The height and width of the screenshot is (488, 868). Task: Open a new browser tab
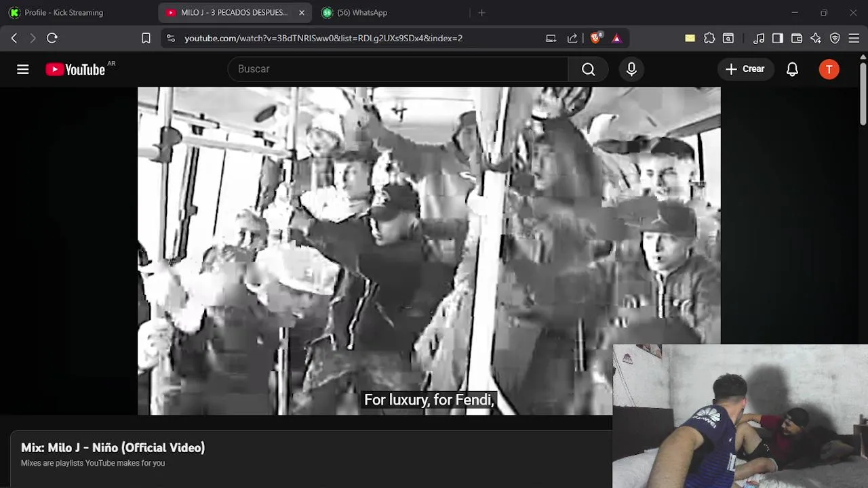481,12
